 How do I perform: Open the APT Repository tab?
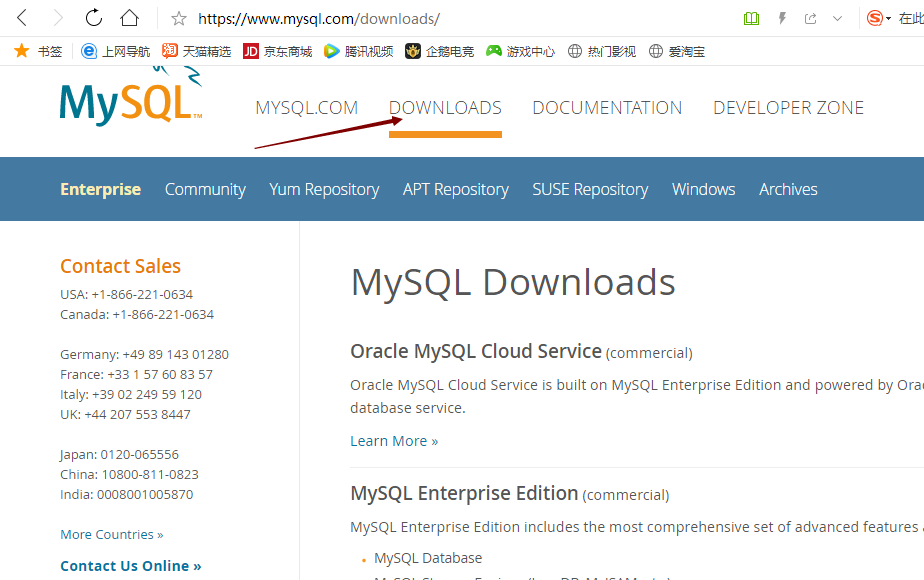[456, 189]
